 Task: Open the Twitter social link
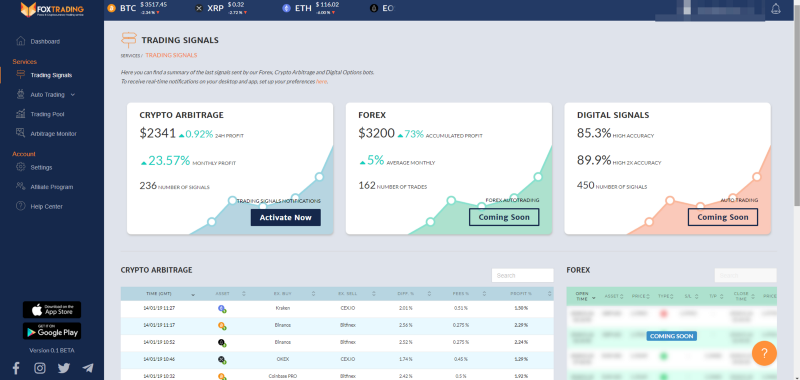(64, 368)
